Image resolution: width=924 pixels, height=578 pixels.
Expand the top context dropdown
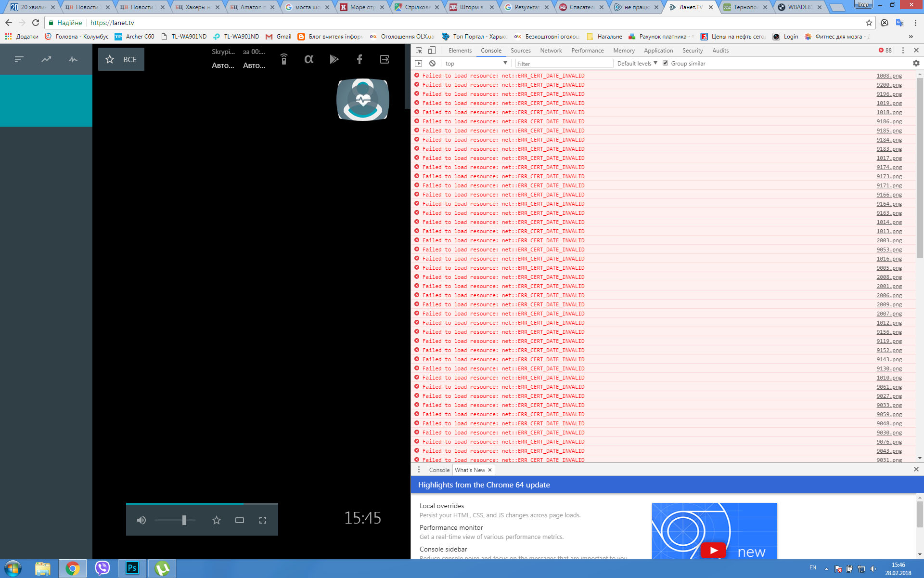click(475, 63)
